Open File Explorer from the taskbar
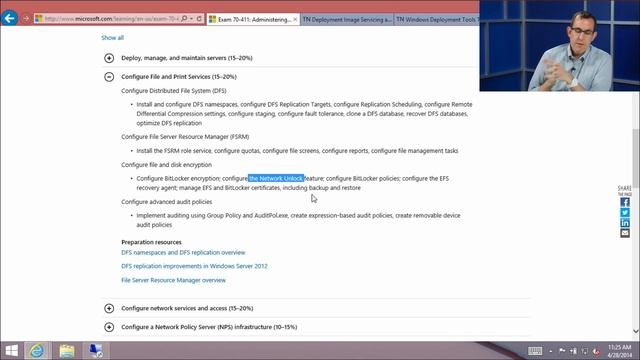 tap(67, 351)
